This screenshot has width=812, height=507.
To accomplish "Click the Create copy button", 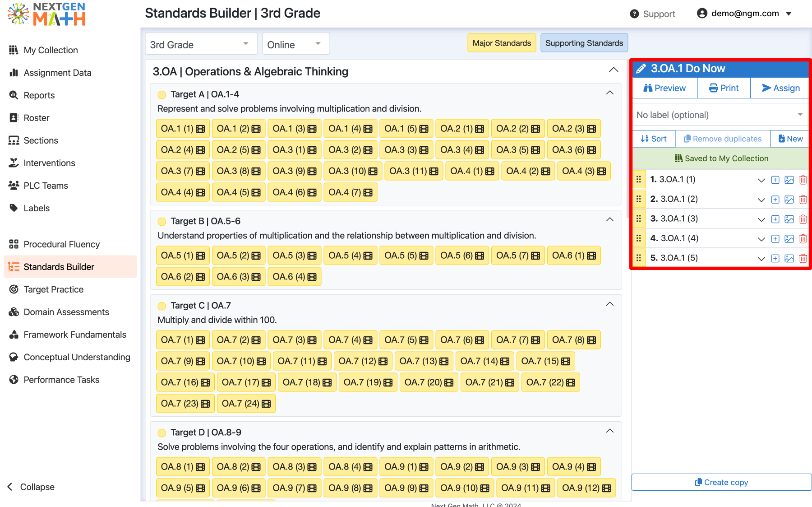I will click(x=721, y=482).
